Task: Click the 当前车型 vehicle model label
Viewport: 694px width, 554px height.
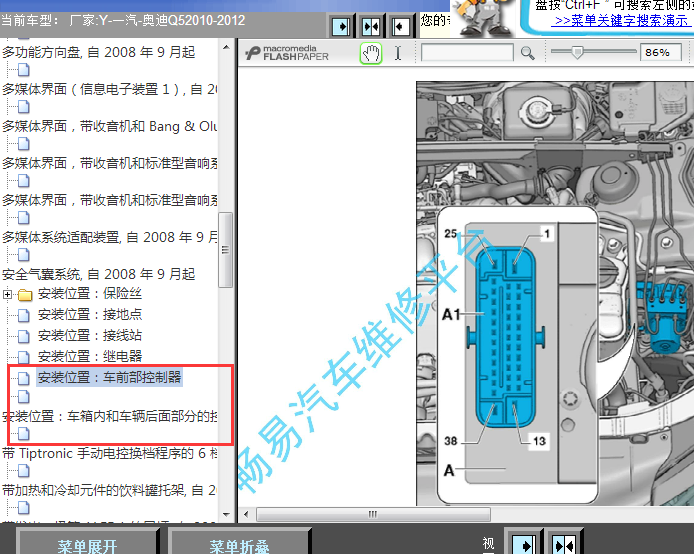Action: click(123, 21)
